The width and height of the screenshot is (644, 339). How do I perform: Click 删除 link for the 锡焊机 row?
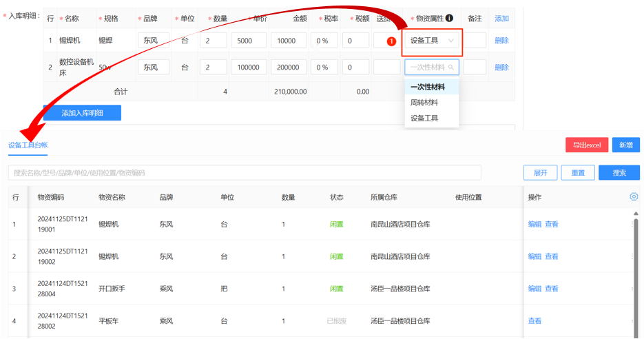pos(501,41)
